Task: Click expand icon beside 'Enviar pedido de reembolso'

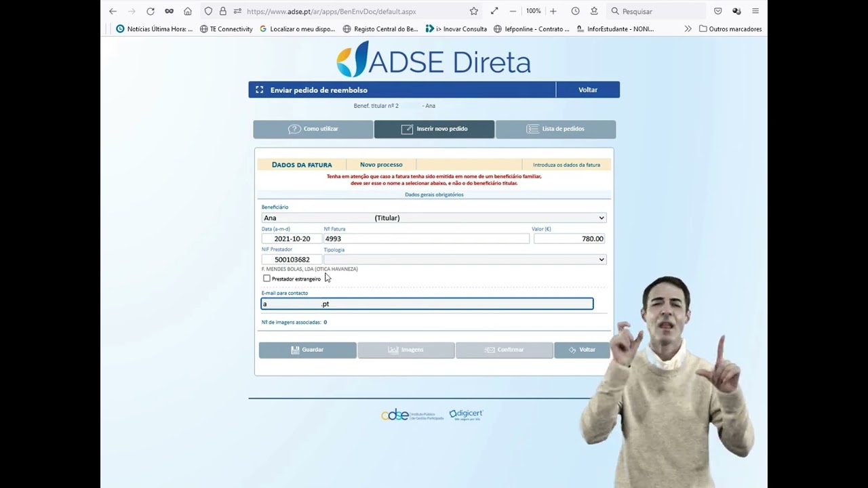Action: pos(259,89)
